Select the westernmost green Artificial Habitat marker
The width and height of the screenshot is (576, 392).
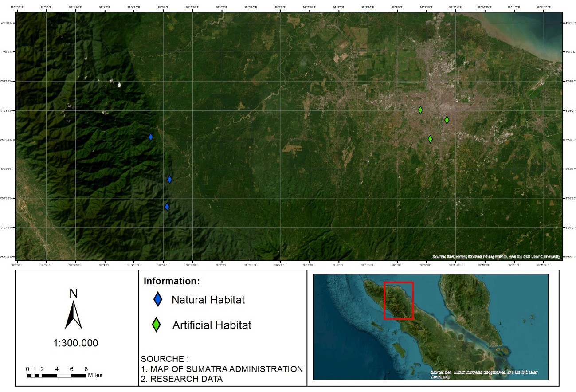420,110
